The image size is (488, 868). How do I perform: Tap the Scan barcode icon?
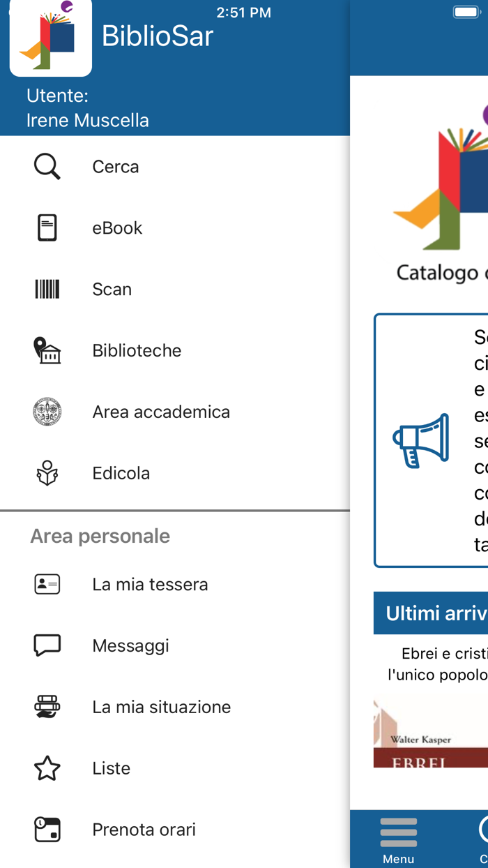tap(46, 289)
